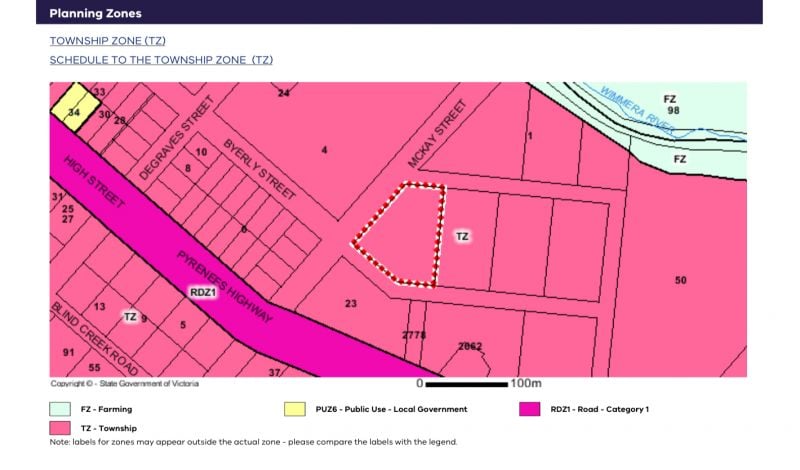Click the 100m scale bar
This screenshot has height=470, width=800.
(467, 384)
